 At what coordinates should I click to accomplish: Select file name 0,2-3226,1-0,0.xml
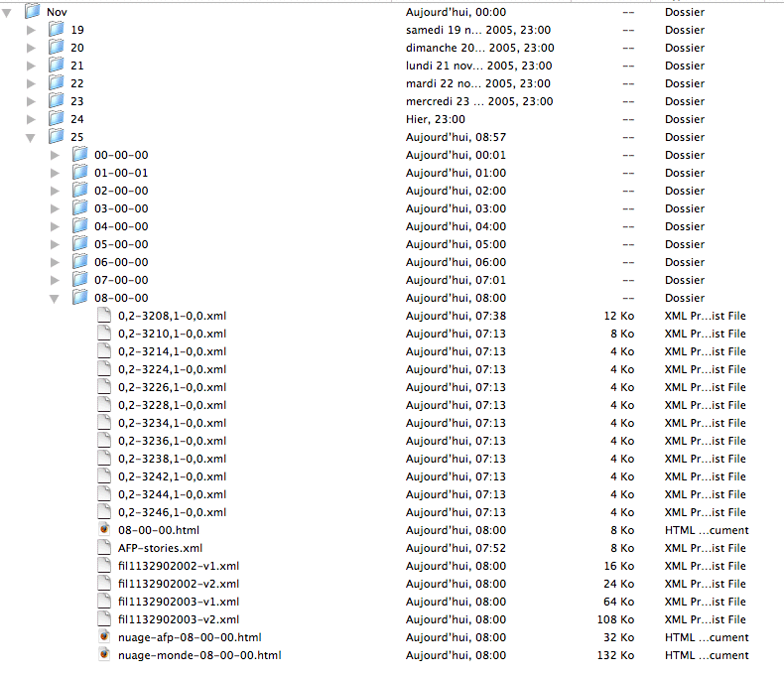coord(172,387)
